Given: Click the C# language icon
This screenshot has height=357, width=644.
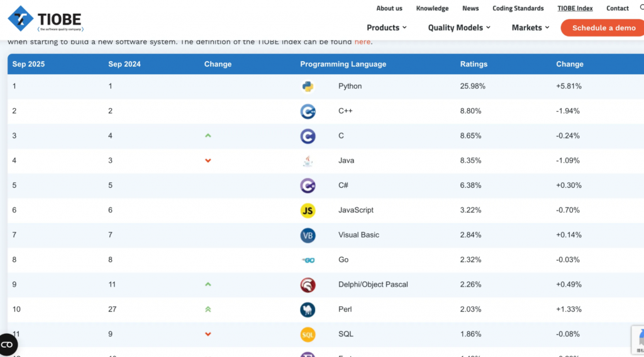Looking at the screenshot, I should (x=308, y=186).
